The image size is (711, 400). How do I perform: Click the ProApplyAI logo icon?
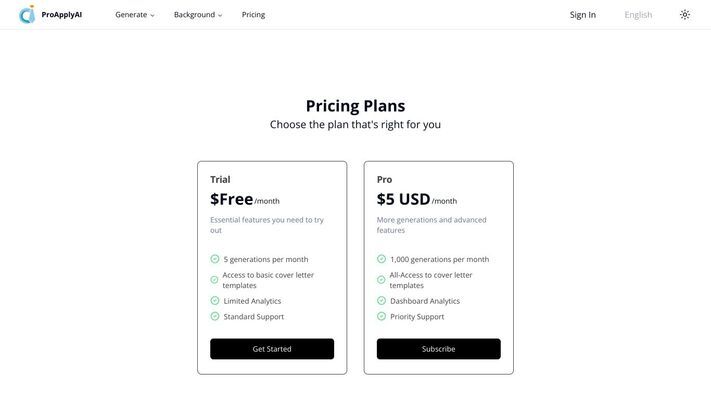(x=27, y=15)
